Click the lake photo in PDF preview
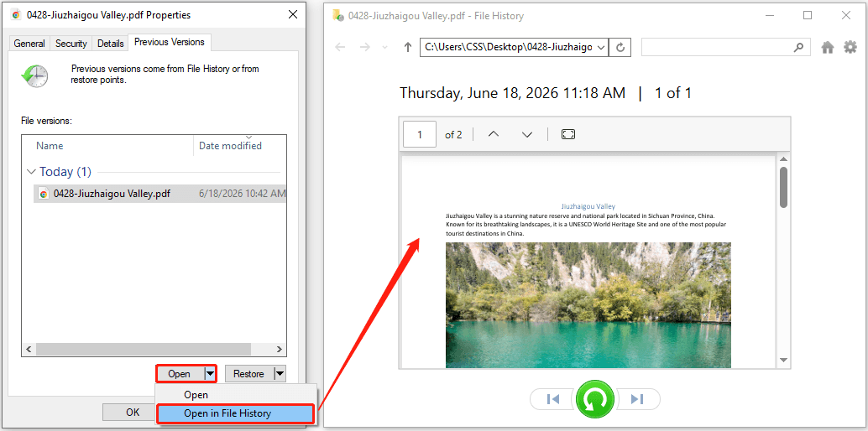The image size is (868, 431). tap(588, 305)
